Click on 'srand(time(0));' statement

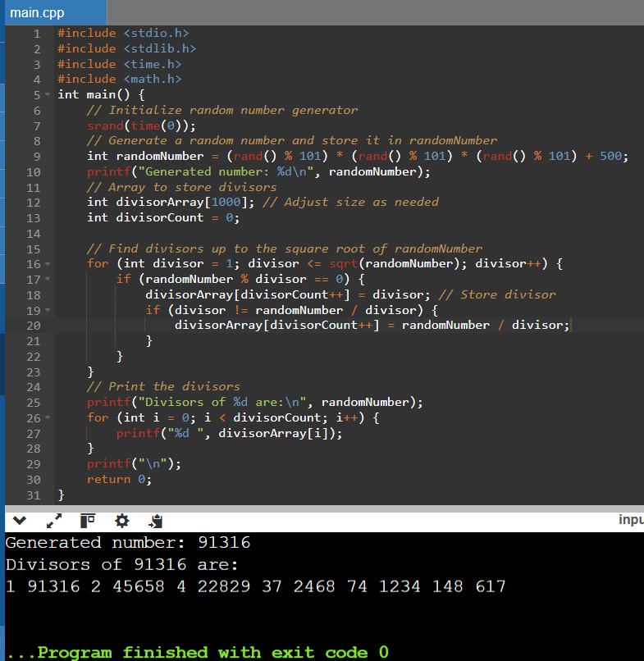[141, 125]
